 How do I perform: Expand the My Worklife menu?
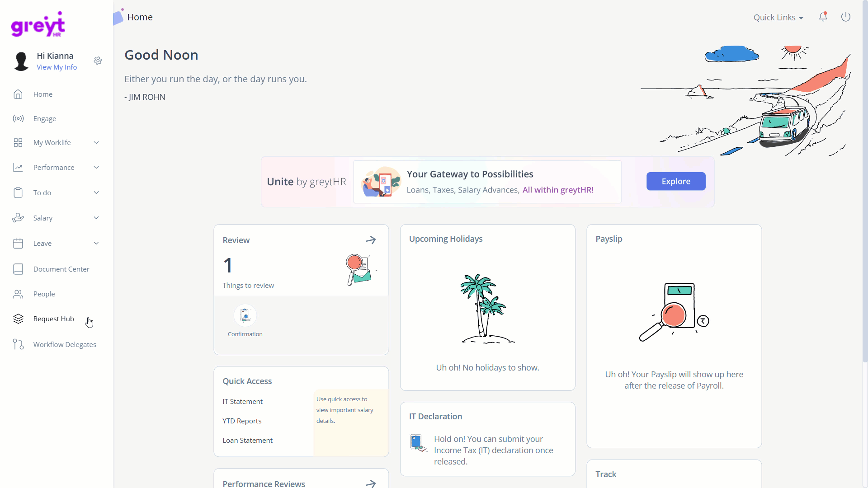pos(56,143)
